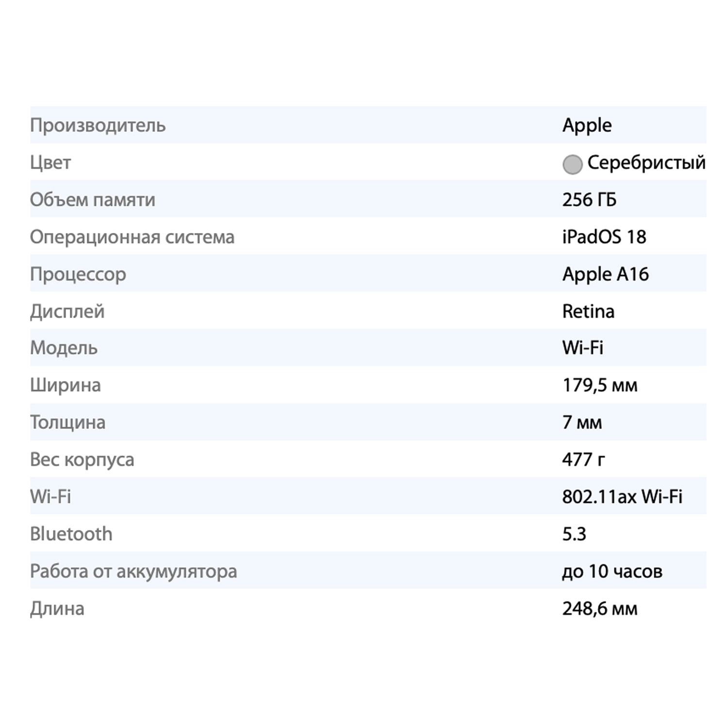
Task: Select the 5.3 Bluetooth version value
Action: (574, 534)
